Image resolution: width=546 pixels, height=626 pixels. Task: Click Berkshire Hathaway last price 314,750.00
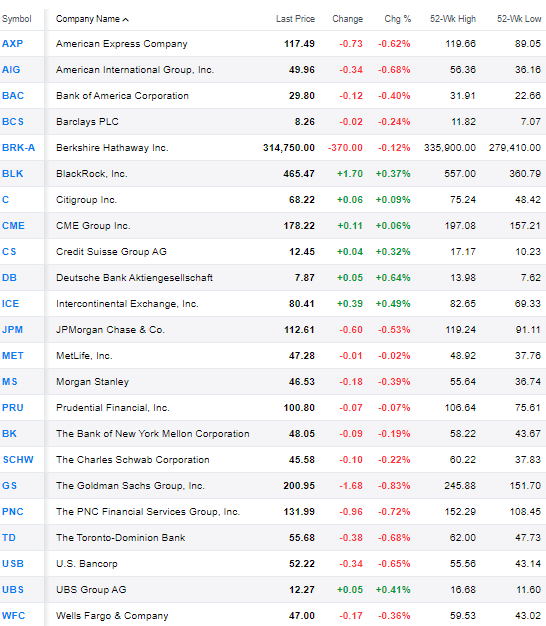289,147
